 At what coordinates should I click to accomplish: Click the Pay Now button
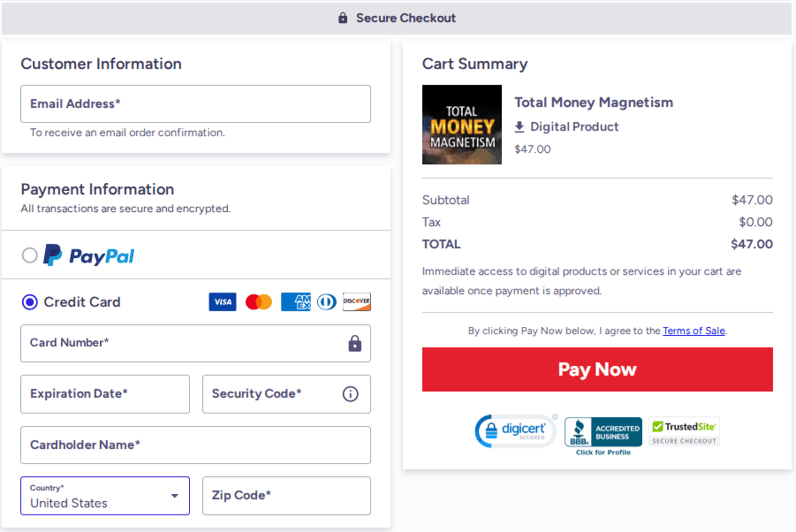click(597, 369)
